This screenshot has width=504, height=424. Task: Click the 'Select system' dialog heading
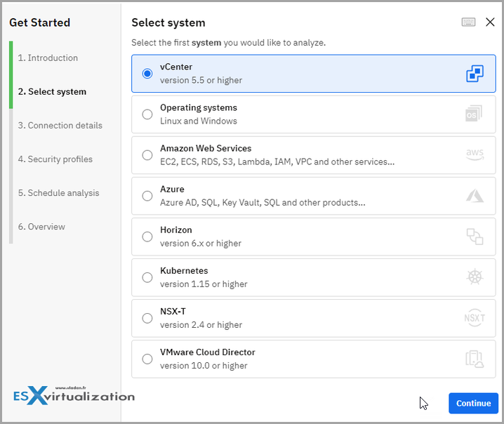click(168, 22)
